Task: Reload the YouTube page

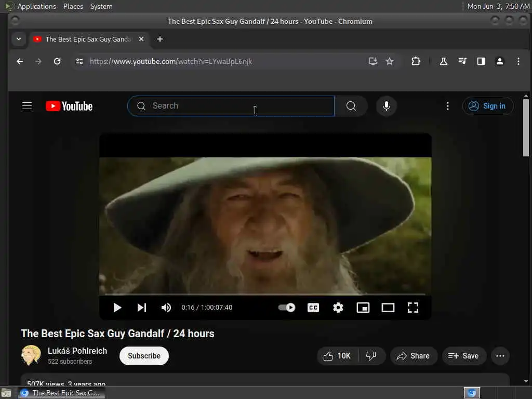Action: tap(57, 61)
